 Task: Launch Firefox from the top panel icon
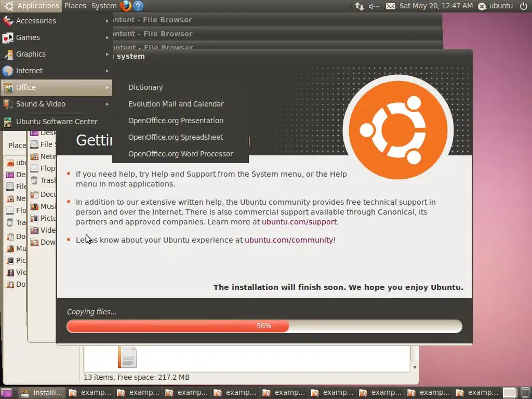[x=126, y=6]
